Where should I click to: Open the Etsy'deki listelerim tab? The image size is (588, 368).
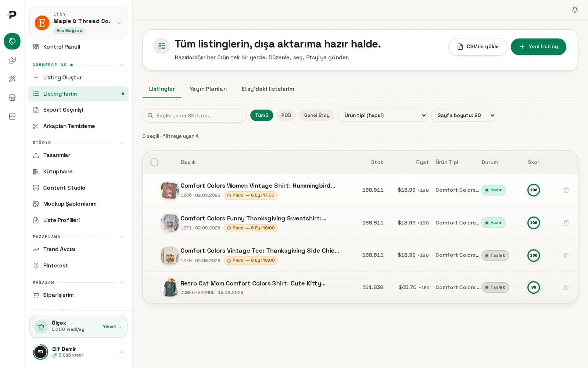pos(268,89)
